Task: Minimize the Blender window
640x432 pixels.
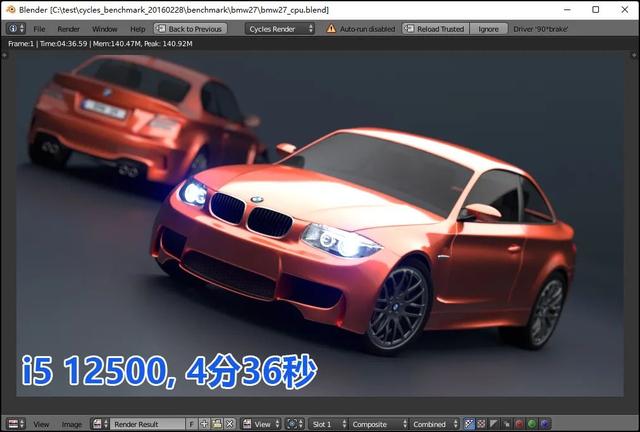Action: [x=567, y=9]
